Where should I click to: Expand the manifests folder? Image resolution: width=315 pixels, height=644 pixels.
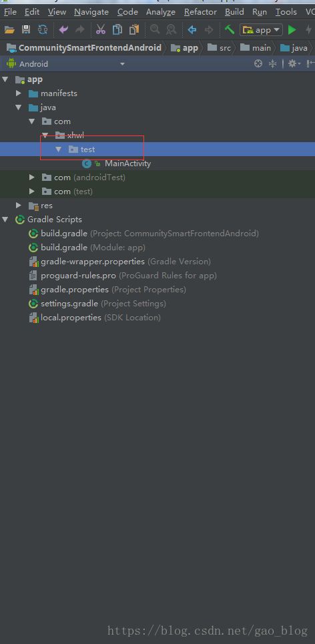point(19,93)
